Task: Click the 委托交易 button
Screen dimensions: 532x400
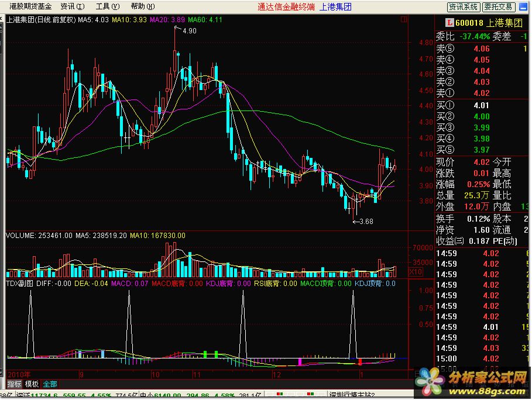Action: 499,7
